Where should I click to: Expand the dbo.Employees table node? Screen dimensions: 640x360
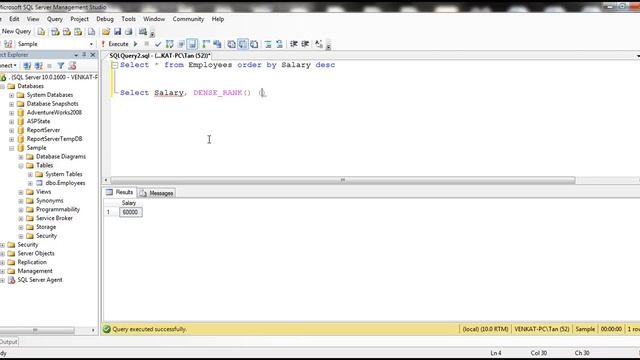pyautogui.click(x=30, y=183)
